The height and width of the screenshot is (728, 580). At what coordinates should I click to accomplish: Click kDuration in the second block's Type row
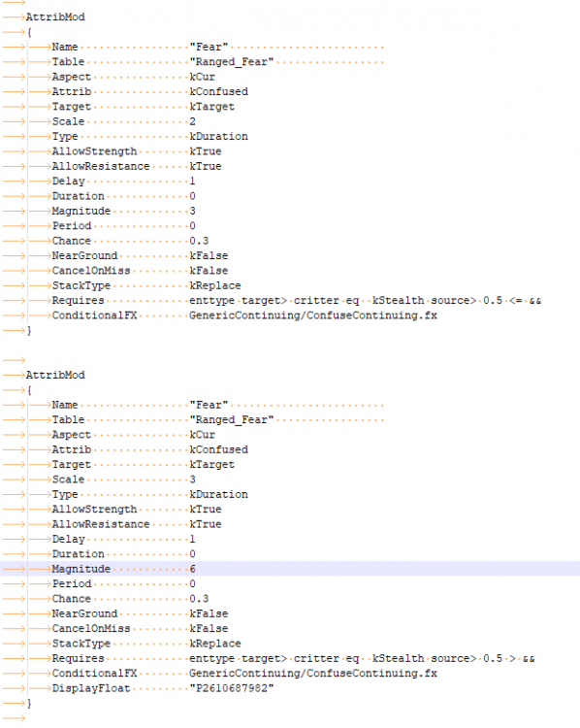pyautogui.click(x=218, y=494)
